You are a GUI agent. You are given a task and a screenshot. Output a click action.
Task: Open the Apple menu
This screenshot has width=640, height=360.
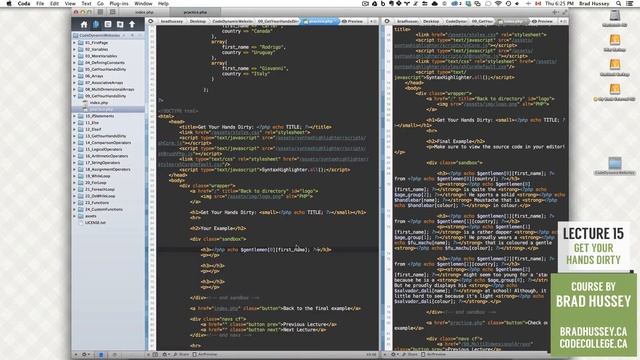coord(9,3)
